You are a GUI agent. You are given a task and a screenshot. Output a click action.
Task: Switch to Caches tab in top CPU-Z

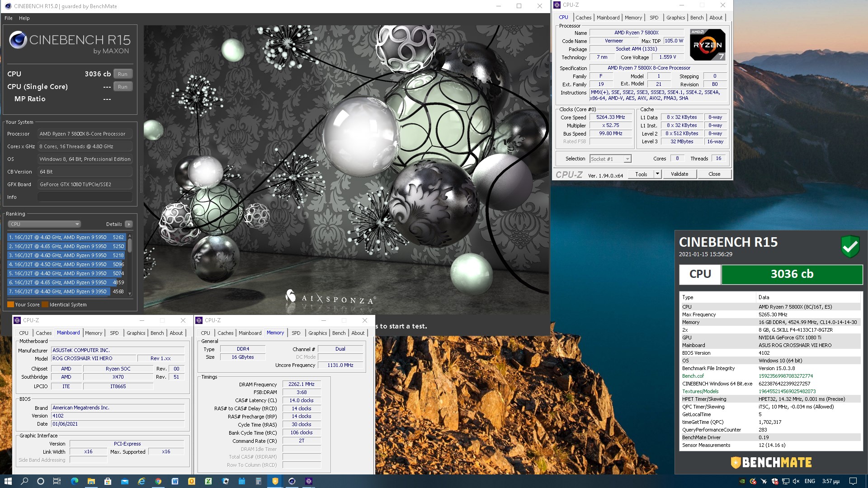583,18
